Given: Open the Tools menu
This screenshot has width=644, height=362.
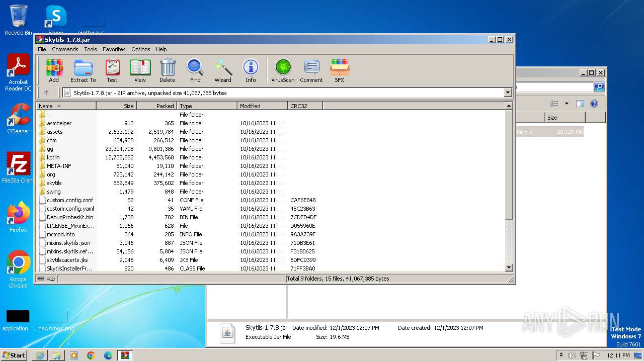Looking at the screenshot, I should click(x=91, y=49).
